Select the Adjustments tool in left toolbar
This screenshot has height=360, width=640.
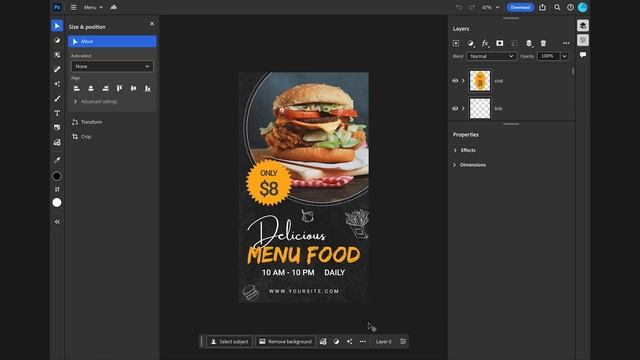tap(57, 40)
